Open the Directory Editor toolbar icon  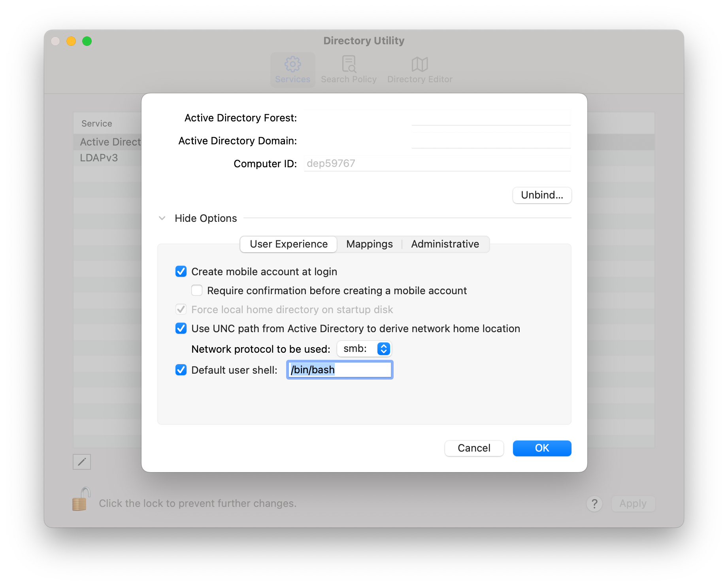click(420, 70)
